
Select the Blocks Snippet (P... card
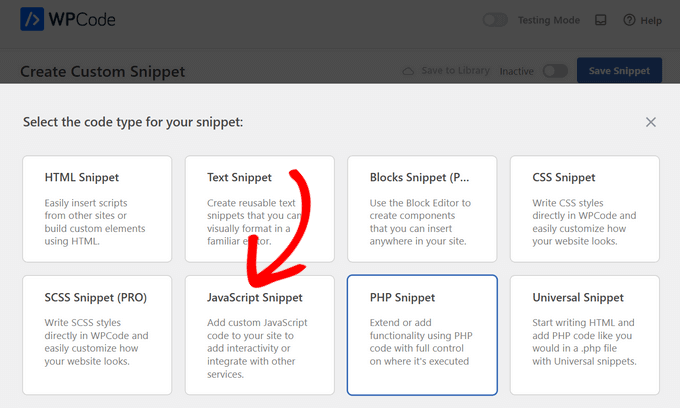(x=422, y=209)
